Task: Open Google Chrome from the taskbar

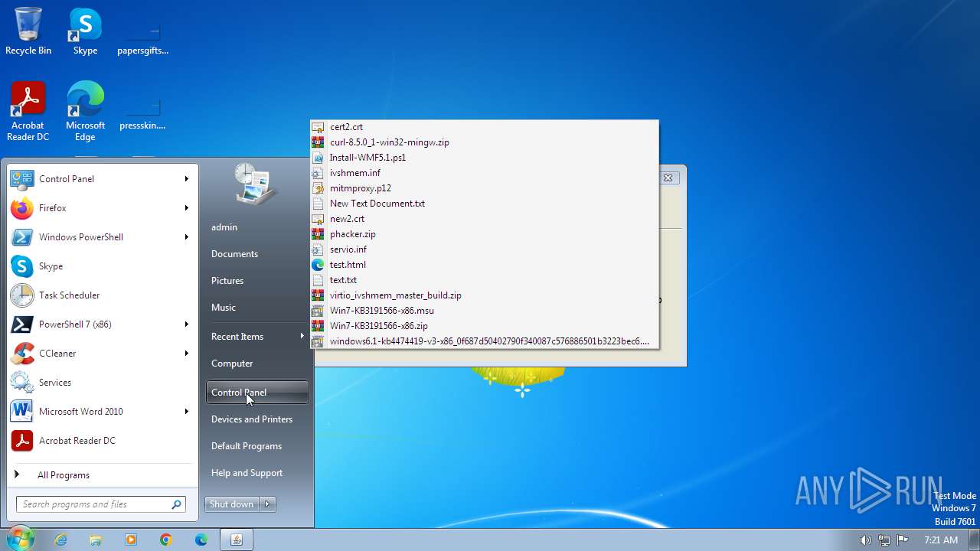Action: [166, 540]
